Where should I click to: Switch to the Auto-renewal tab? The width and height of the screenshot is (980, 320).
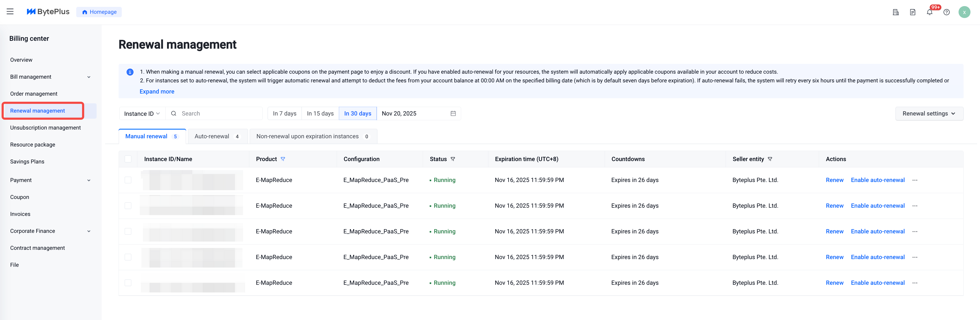[x=217, y=136]
